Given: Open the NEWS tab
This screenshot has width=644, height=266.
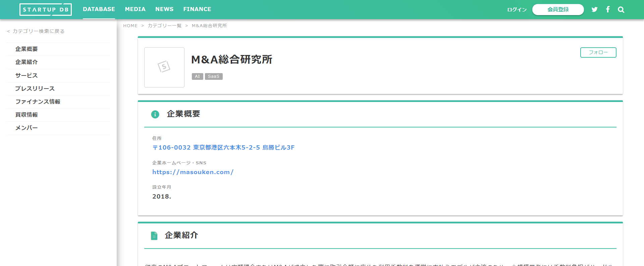Looking at the screenshot, I should click(x=164, y=9).
